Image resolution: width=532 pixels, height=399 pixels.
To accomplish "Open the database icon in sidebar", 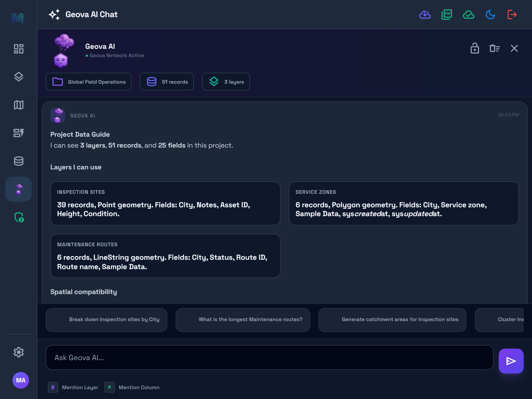I will (x=19, y=161).
